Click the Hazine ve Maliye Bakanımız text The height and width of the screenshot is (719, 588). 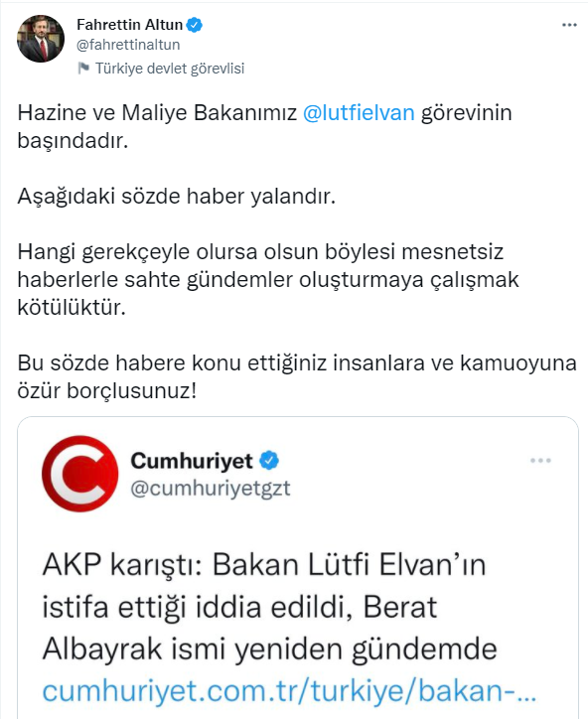pyautogui.click(x=157, y=112)
